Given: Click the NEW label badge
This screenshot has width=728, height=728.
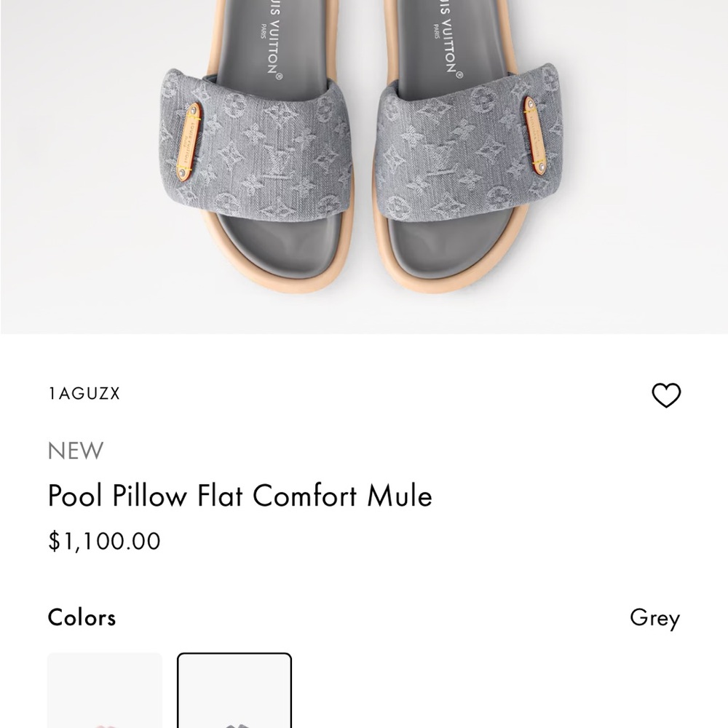Looking at the screenshot, I should tap(74, 451).
